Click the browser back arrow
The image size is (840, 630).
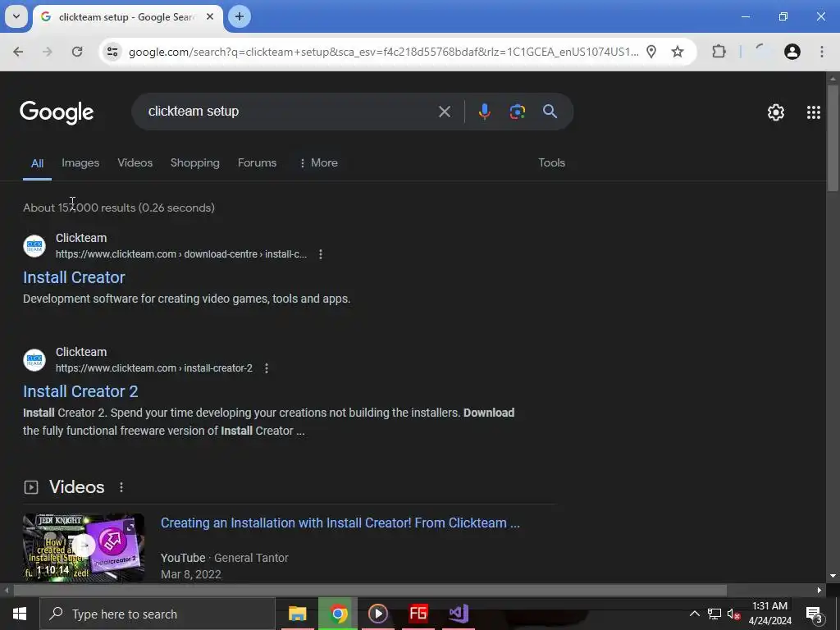[x=18, y=52]
